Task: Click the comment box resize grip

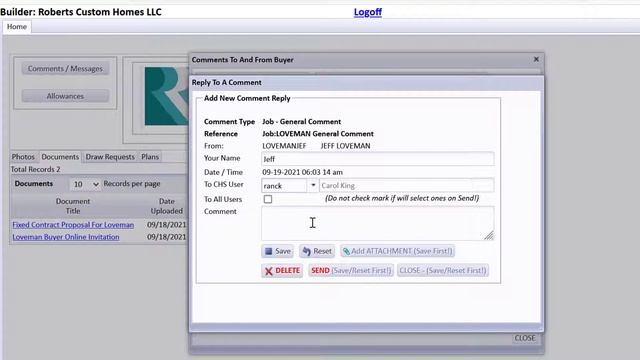Action: [489, 236]
